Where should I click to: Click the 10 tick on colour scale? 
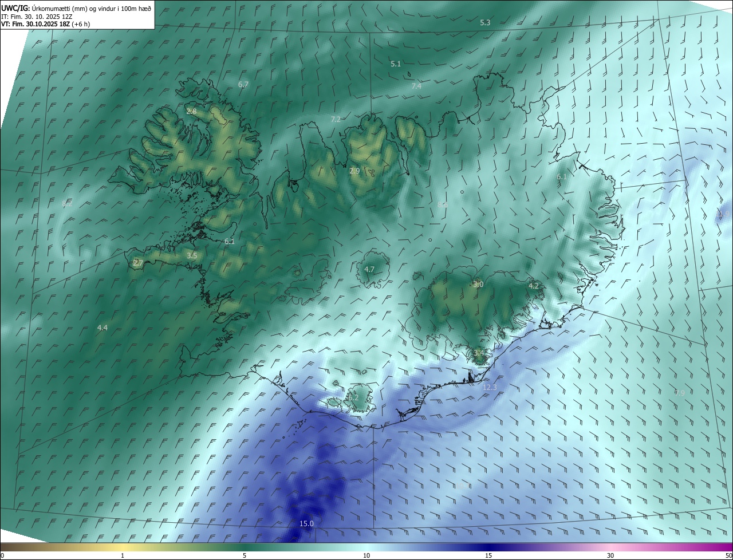[366, 555]
